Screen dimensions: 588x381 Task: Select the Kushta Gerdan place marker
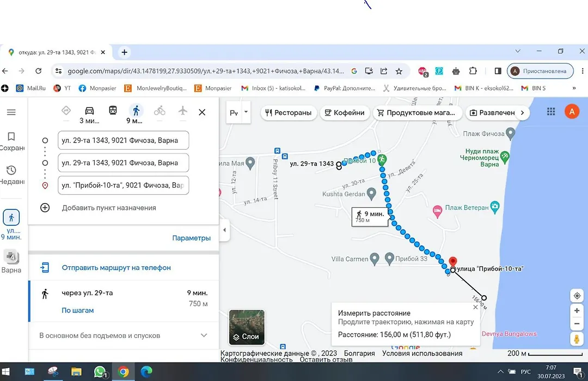click(x=371, y=194)
